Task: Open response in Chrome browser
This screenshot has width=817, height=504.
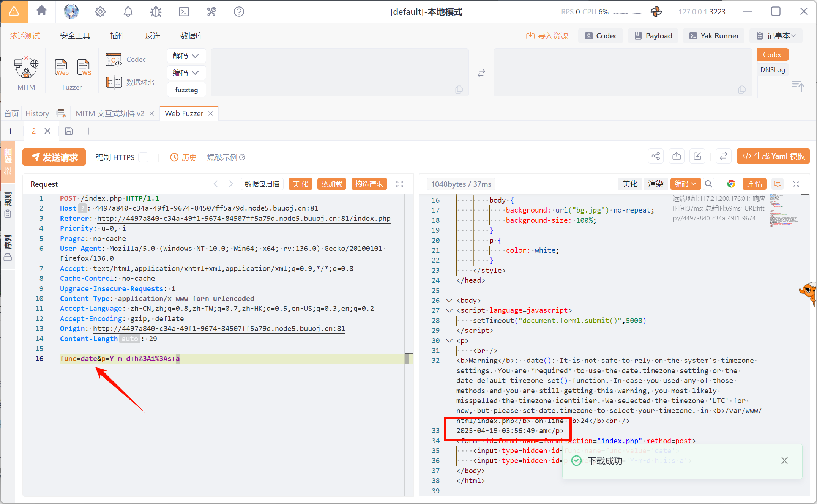Action: 731,184
